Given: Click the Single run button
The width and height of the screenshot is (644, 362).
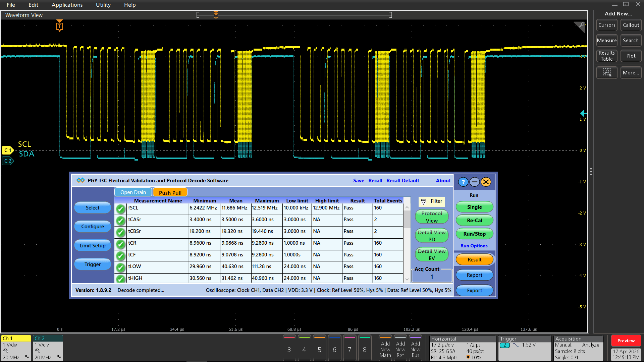Looking at the screenshot, I should pyautogui.click(x=474, y=207).
